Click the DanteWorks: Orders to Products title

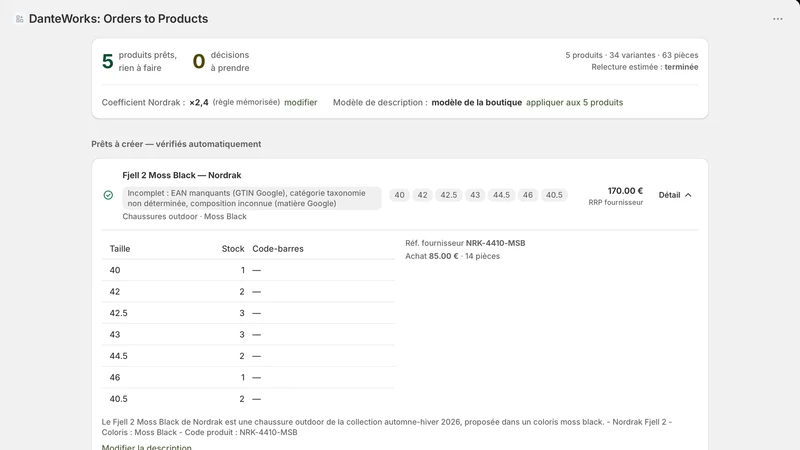pos(118,19)
